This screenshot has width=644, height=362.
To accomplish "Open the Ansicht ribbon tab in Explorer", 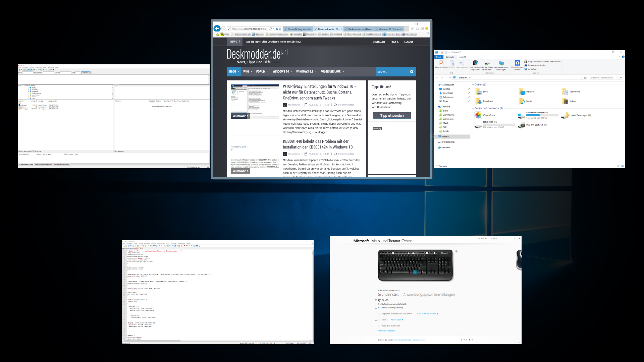I will click(x=463, y=57).
